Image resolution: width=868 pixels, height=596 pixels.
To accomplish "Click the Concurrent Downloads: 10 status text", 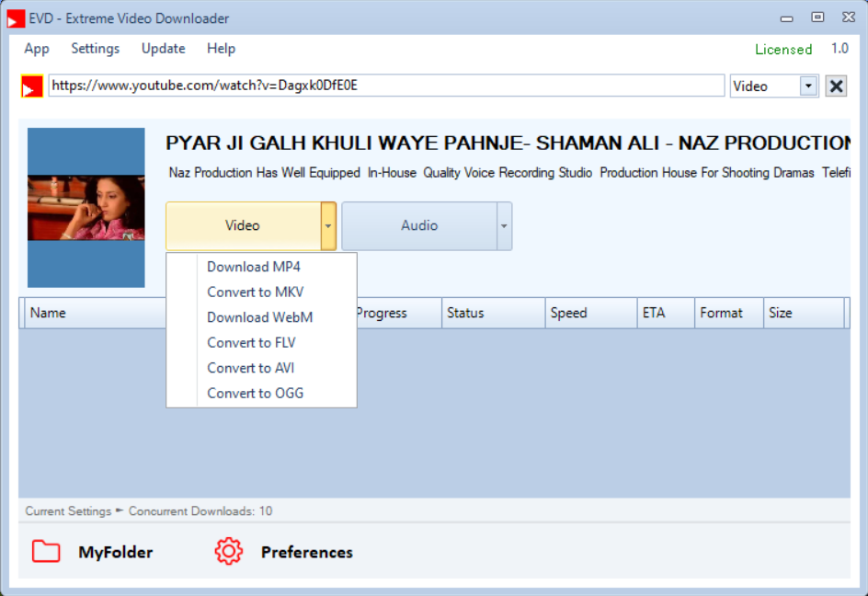I will point(200,511).
